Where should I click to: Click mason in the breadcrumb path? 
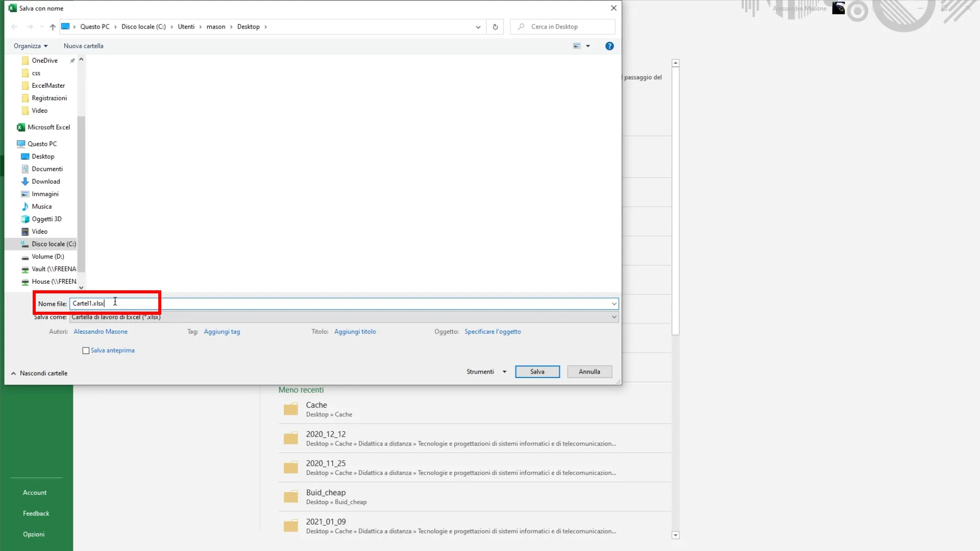[x=215, y=27]
